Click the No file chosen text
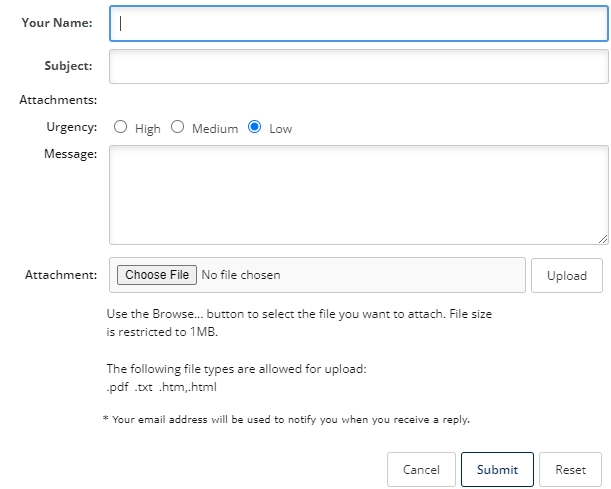This screenshot has height=489, width=611. point(241,275)
